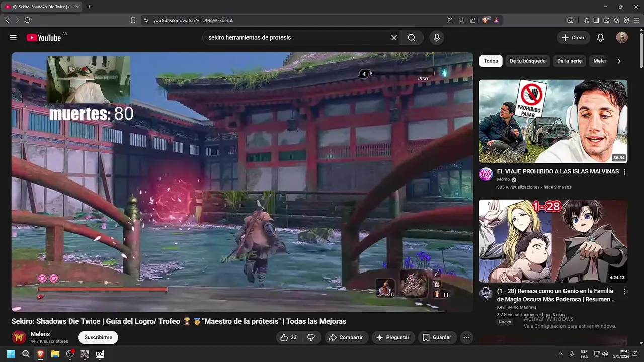This screenshot has height=362, width=644.
Task: Open Brave VPN shield icon
Action: tap(626, 20)
